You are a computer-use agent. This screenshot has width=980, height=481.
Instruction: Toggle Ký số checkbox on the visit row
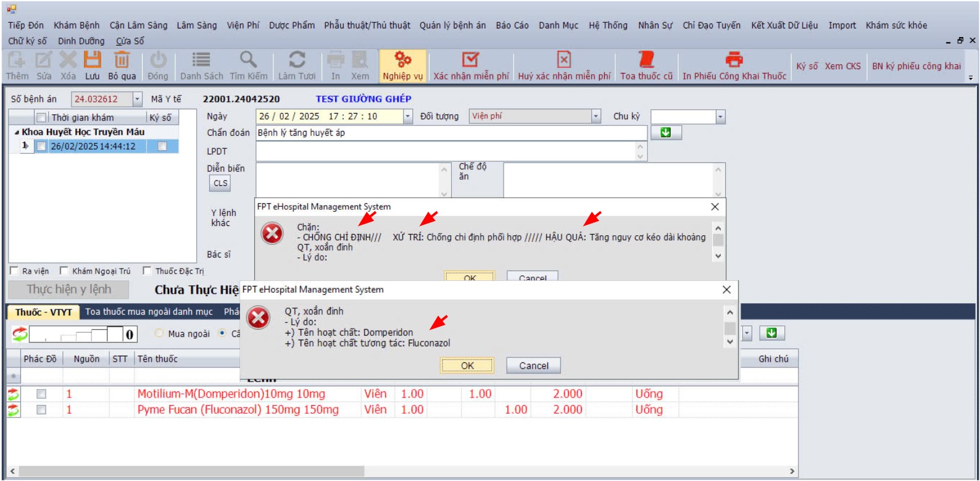162,146
